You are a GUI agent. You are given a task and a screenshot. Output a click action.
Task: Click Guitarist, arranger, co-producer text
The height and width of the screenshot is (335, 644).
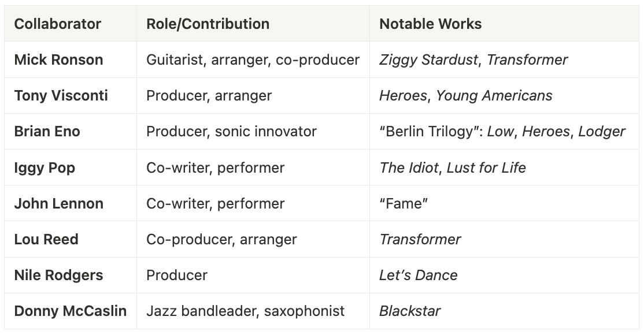coord(253,60)
